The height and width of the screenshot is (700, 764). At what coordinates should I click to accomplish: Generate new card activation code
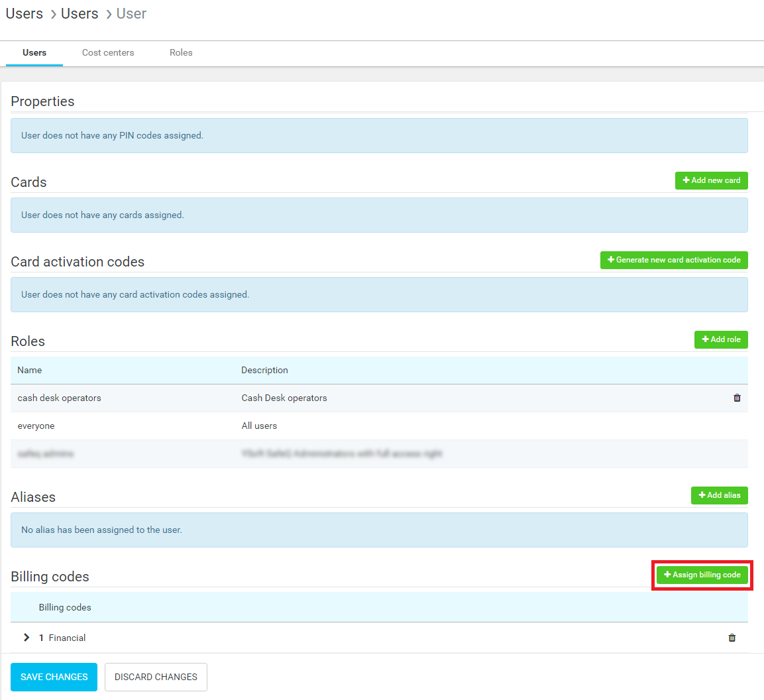pyautogui.click(x=674, y=260)
